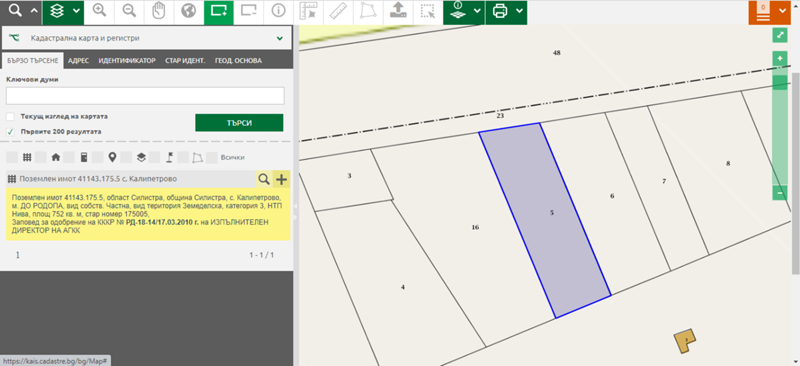This screenshot has width=800, height=366.
Task: Expand the layer info dropdown arrow
Action: click(477, 11)
